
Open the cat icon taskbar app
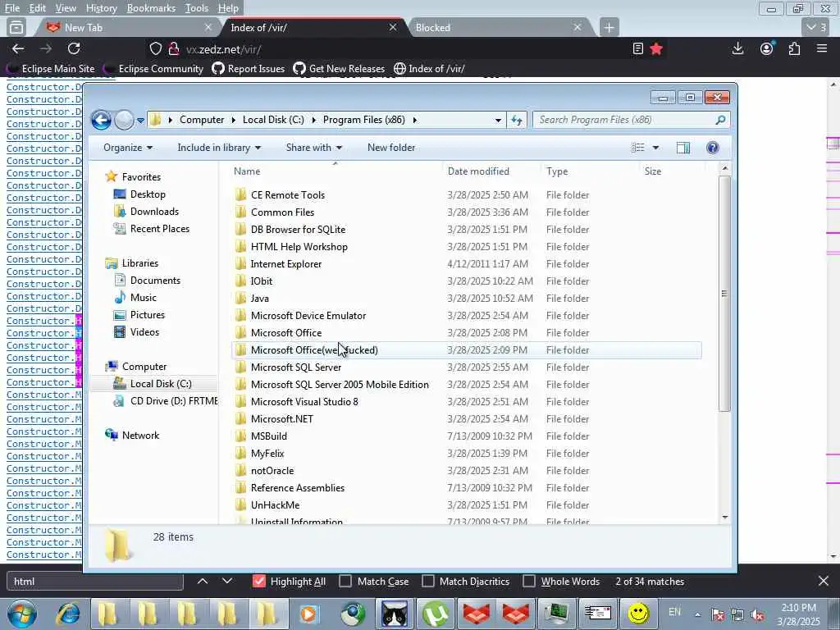[x=395, y=614]
